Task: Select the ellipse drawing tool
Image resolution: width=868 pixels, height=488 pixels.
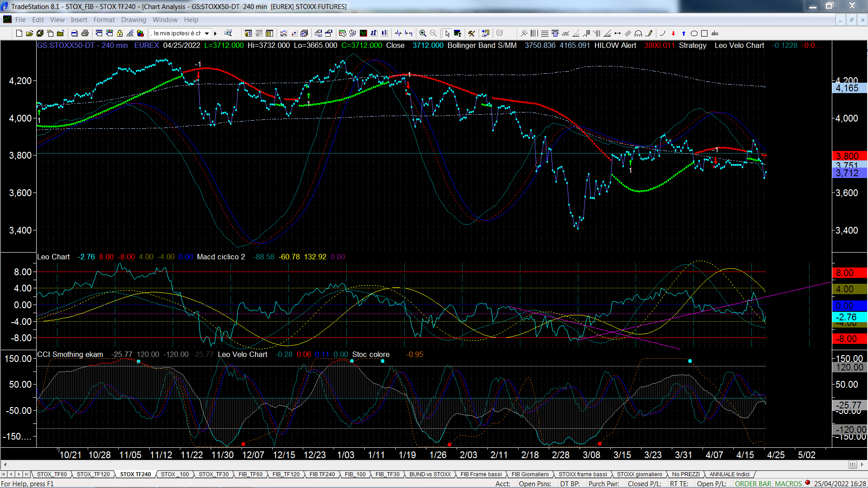Action: pyautogui.click(x=694, y=33)
